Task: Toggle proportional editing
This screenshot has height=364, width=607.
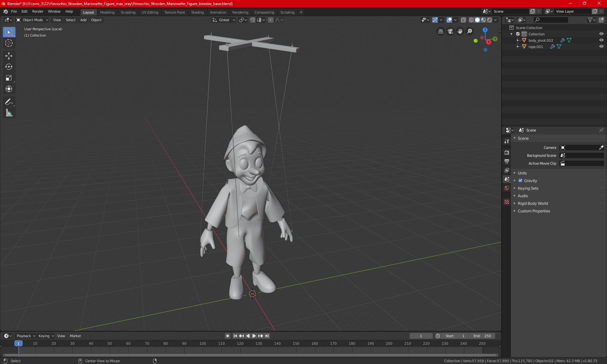Action: [271, 20]
